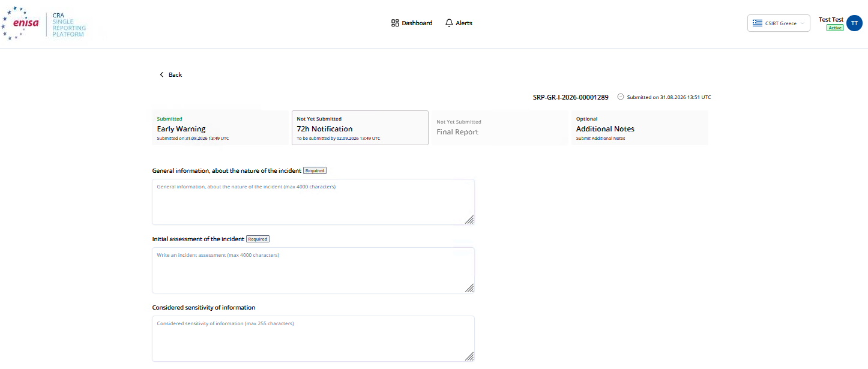Click the Dashboard grid icon

395,23
